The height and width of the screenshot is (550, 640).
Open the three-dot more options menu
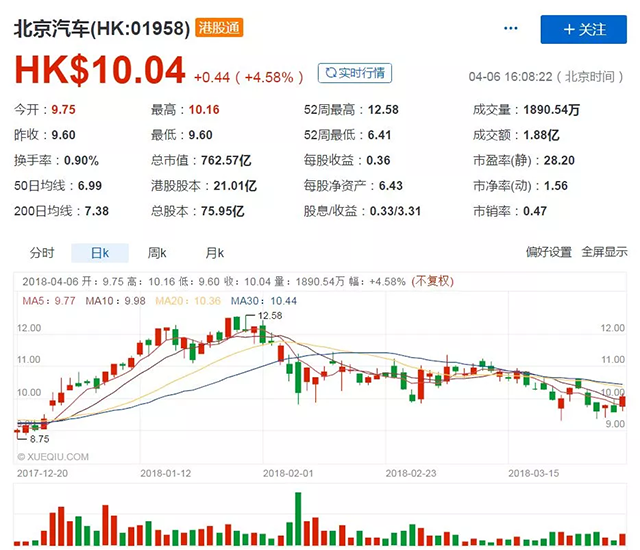[x=511, y=28]
